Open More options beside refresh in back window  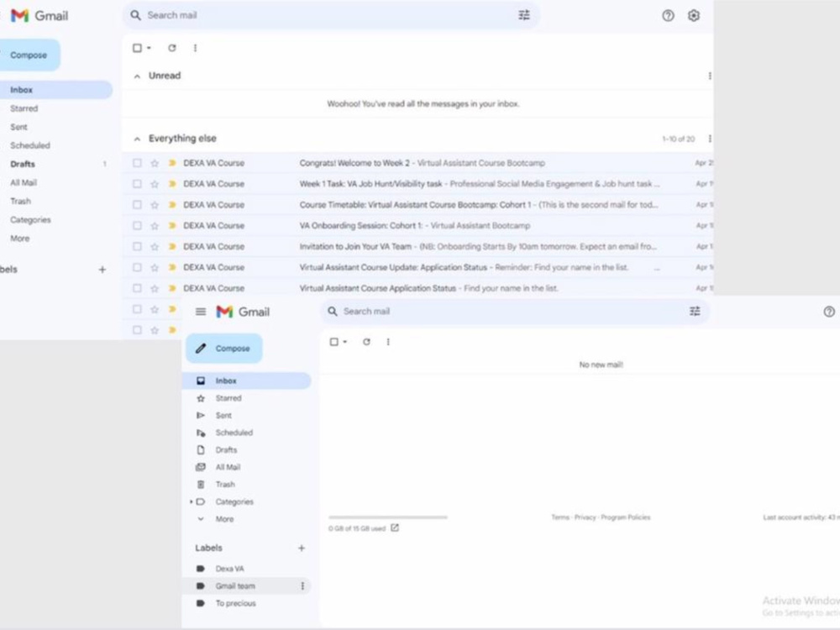(x=195, y=48)
